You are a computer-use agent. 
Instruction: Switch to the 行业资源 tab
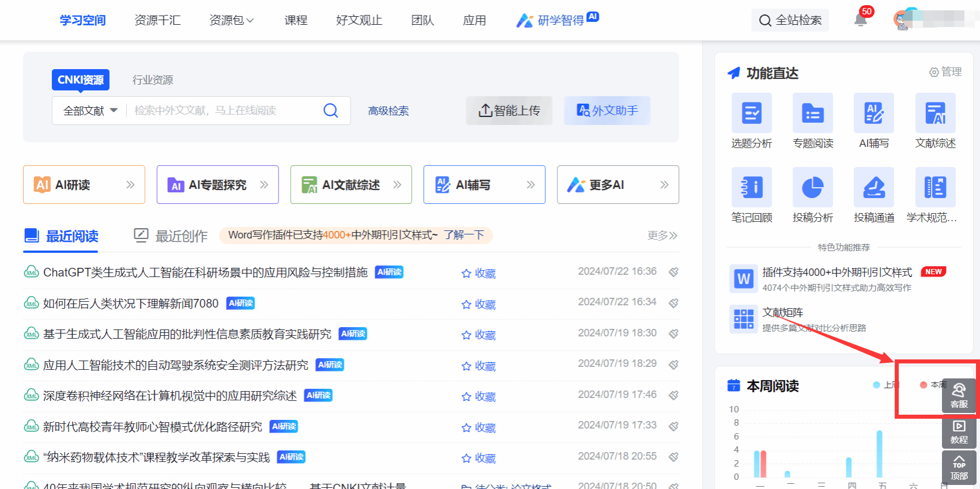coord(153,80)
